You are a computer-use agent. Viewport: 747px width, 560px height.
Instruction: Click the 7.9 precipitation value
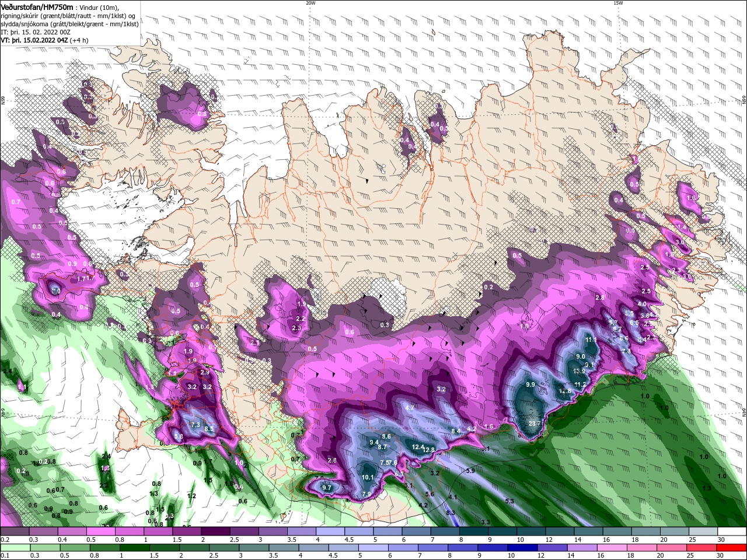click(x=366, y=494)
